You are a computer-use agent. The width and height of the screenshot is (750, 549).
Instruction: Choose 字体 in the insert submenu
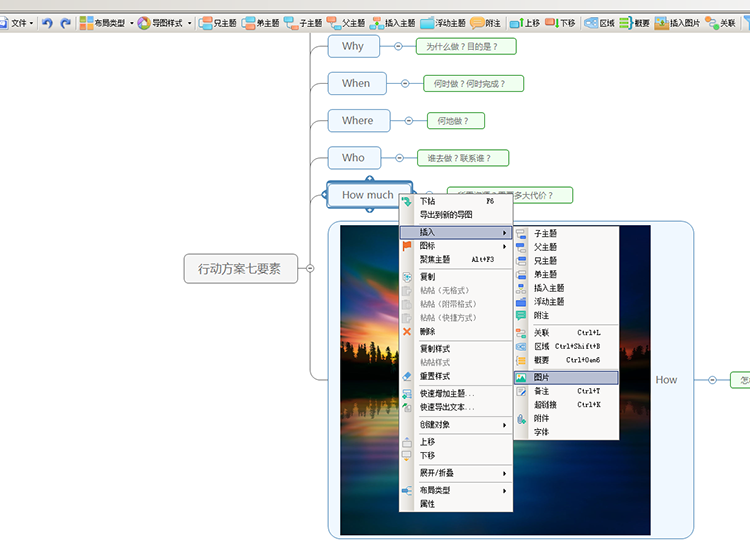566,432
